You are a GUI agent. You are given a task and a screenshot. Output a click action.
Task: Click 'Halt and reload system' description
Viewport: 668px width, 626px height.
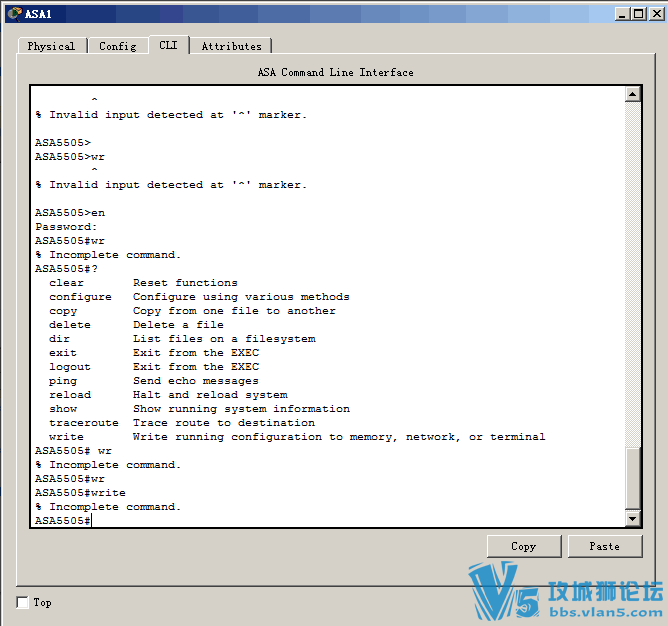click(x=210, y=395)
